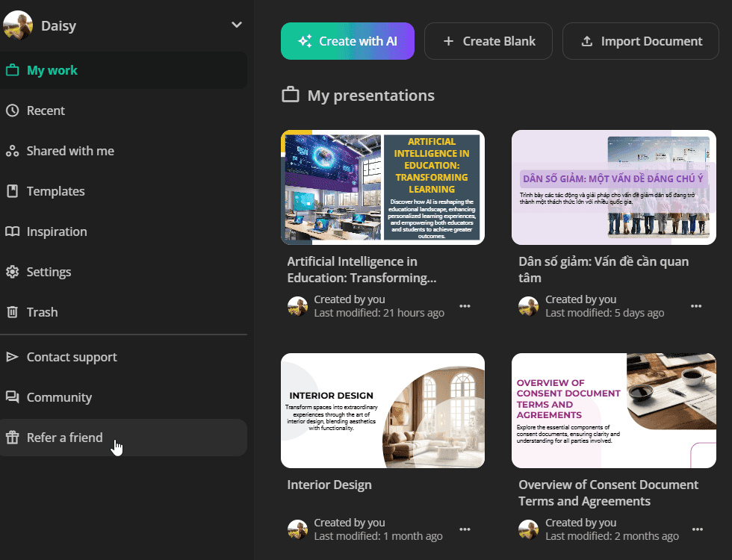Open the Recent clock icon
This screenshot has height=560, width=732.
[x=12, y=111]
